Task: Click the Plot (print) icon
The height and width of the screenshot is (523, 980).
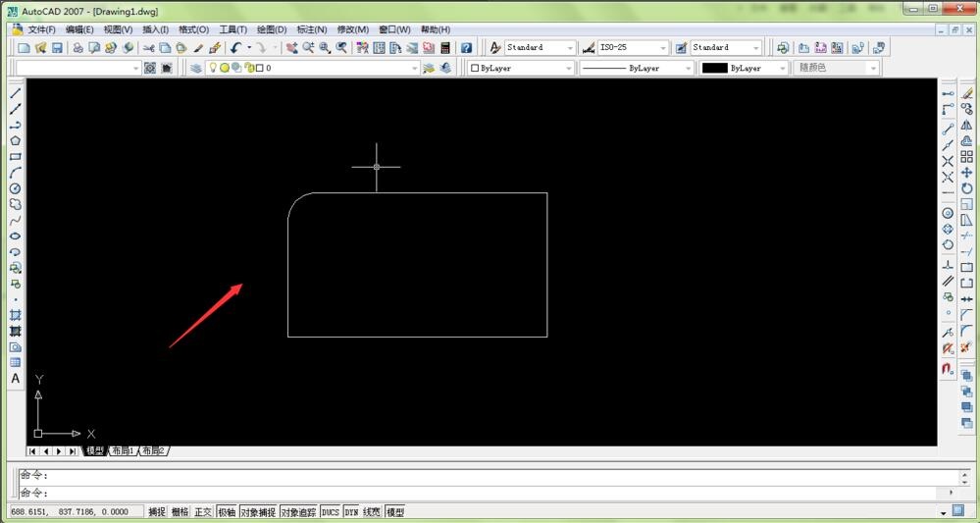Action: [x=78, y=47]
